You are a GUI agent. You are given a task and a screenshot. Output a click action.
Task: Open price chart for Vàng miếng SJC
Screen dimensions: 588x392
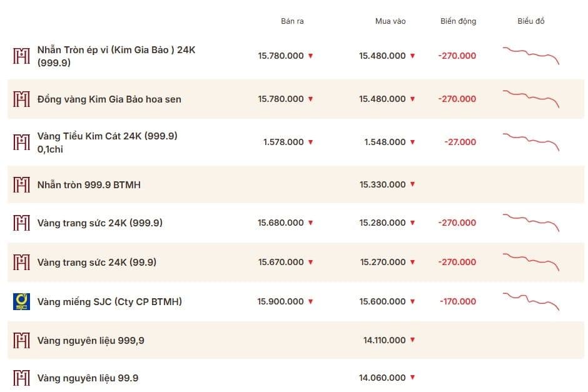tap(531, 301)
